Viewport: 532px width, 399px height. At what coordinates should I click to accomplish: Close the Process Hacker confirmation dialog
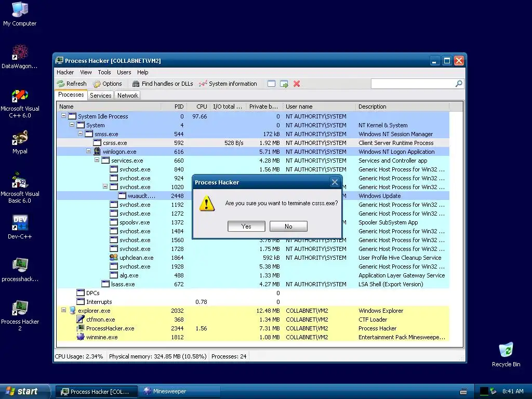pyautogui.click(x=335, y=182)
